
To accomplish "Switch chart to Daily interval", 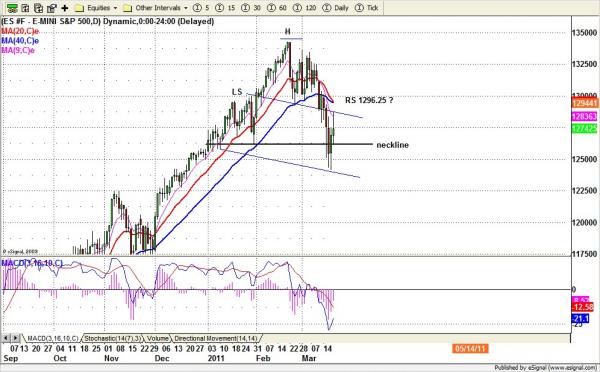I will point(335,8).
